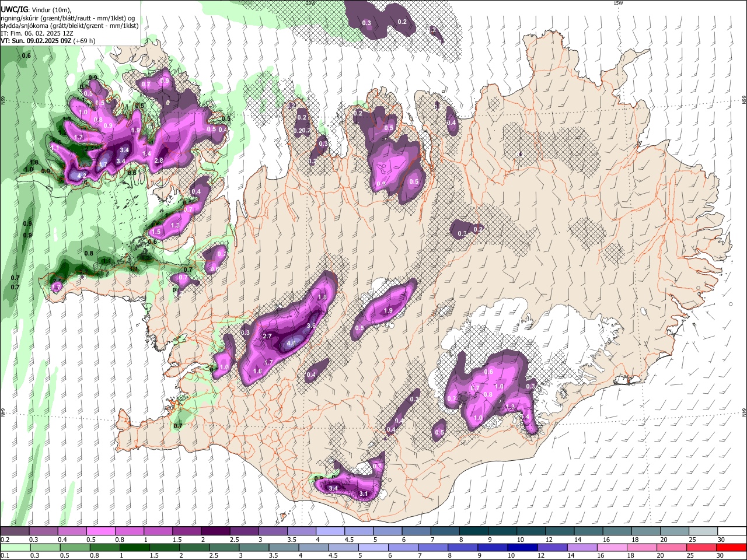This screenshot has width=747, height=560.
Task: Click the '4.0' snowfall value on the map
Action: (291, 344)
